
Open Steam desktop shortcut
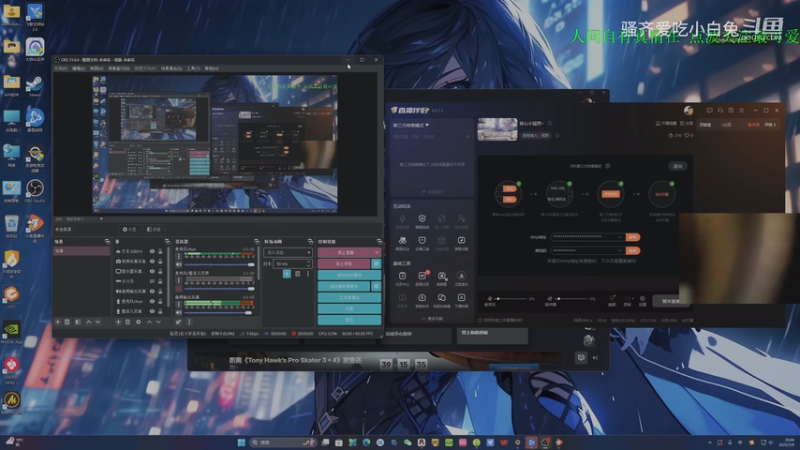point(35,85)
